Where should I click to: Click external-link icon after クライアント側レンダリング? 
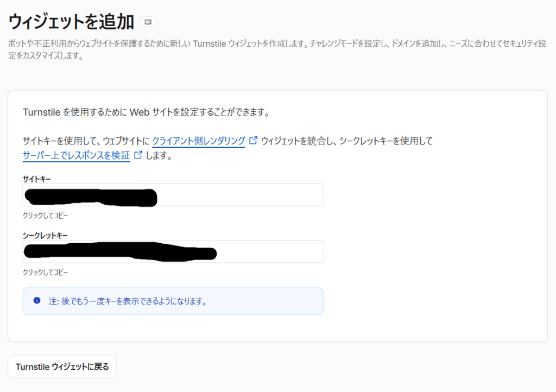coord(253,141)
